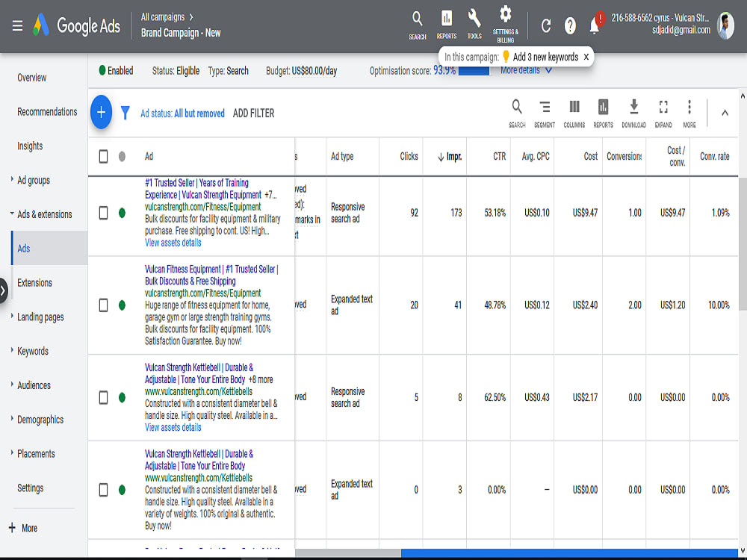Sort by Clicks column header

click(409, 157)
